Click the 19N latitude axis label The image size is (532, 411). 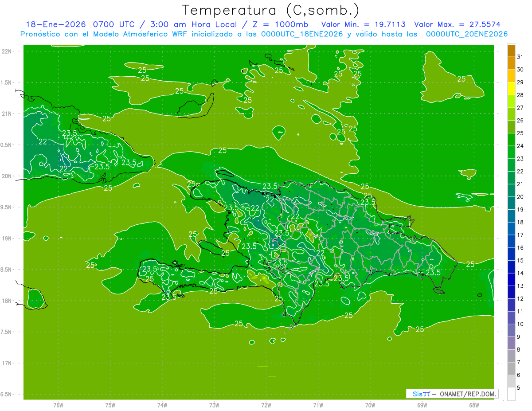7,239
